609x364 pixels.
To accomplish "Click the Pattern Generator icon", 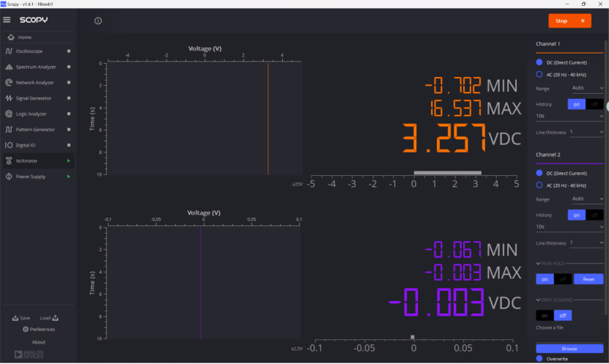I will click(9, 129).
